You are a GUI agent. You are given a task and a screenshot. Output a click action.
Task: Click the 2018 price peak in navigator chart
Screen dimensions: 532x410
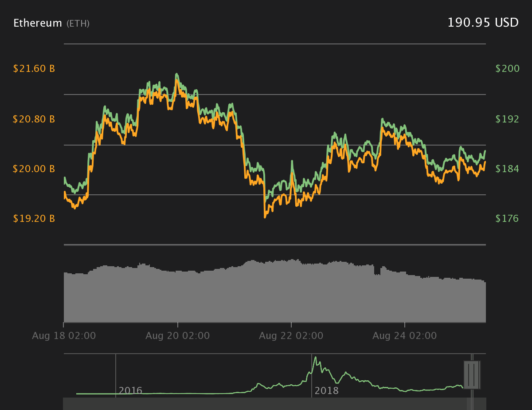pos(315,358)
